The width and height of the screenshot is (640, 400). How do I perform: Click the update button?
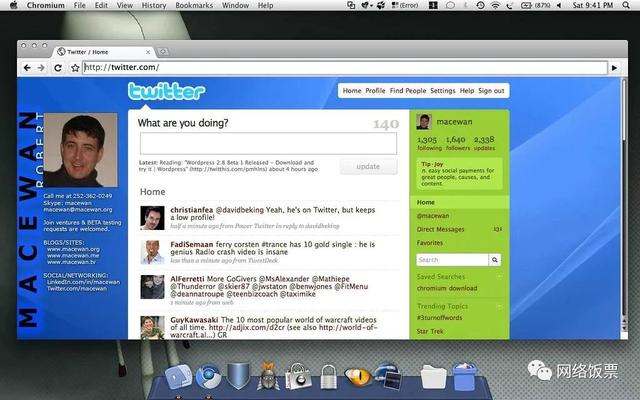coord(368,167)
